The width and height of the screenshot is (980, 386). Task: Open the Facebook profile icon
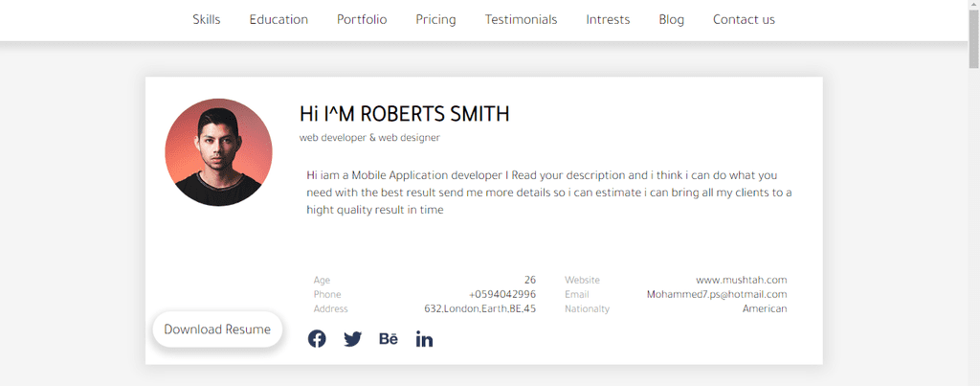[x=317, y=339]
